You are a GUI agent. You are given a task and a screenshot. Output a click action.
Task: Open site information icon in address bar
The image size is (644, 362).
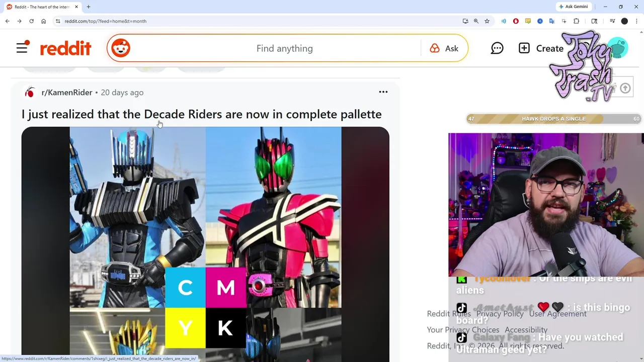[58, 21]
